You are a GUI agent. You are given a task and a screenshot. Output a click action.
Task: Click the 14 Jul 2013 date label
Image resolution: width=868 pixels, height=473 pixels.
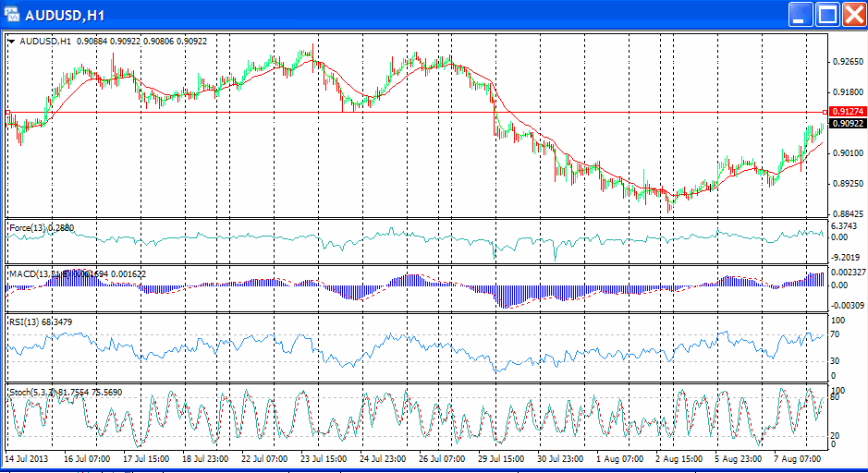click(x=26, y=458)
